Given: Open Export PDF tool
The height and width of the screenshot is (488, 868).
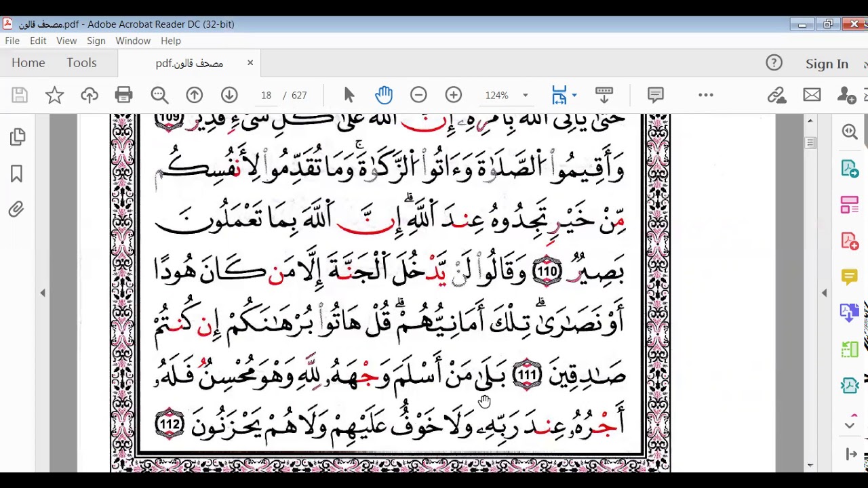Looking at the screenshot, I should coord(850,168).
